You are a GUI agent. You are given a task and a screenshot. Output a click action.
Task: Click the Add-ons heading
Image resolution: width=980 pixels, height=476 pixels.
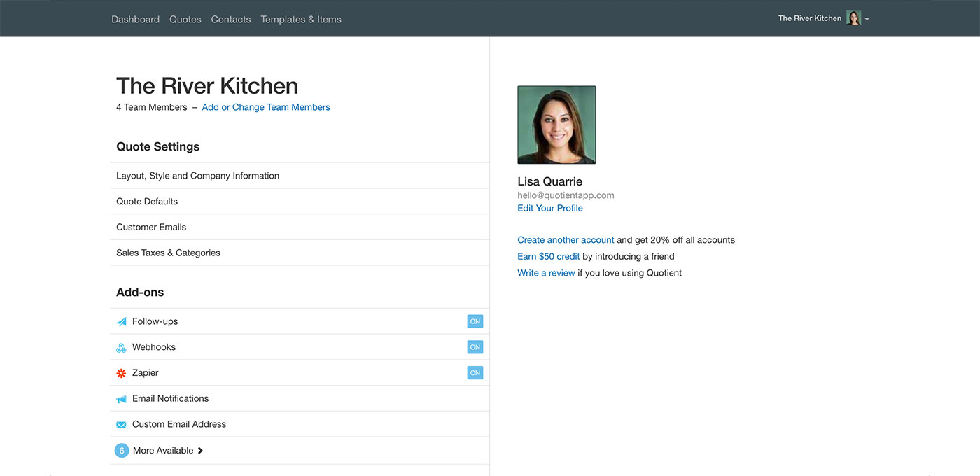tap(140, 293)
